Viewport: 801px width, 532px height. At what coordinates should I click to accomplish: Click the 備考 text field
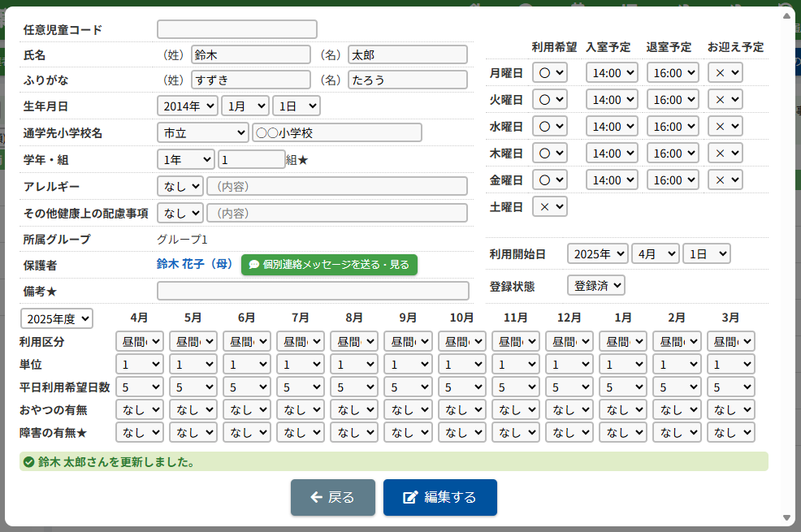pos(313,291)
